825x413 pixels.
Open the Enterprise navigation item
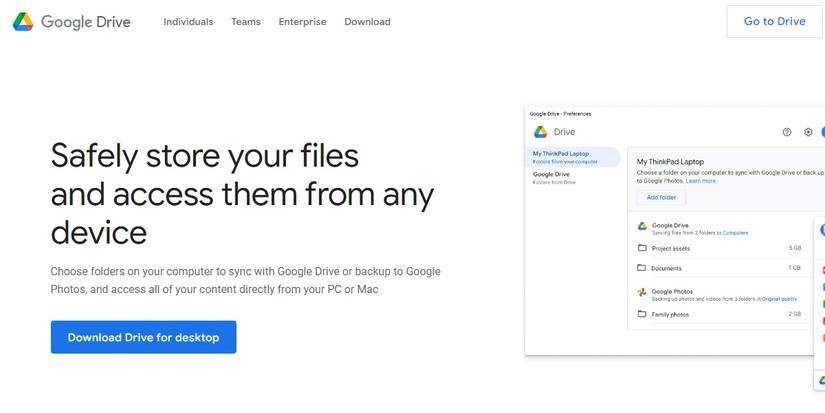[x=302, y=22]
